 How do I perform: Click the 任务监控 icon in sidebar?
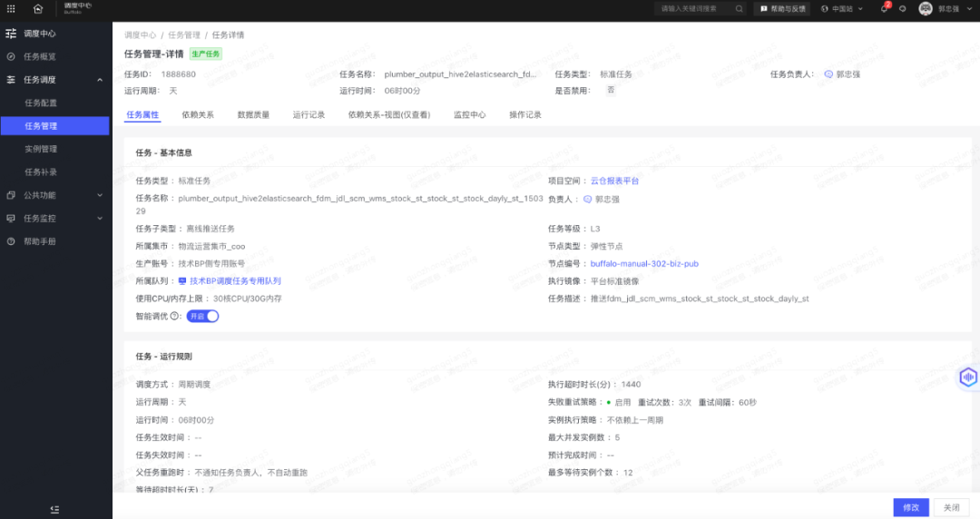click(x=11, y=219)
